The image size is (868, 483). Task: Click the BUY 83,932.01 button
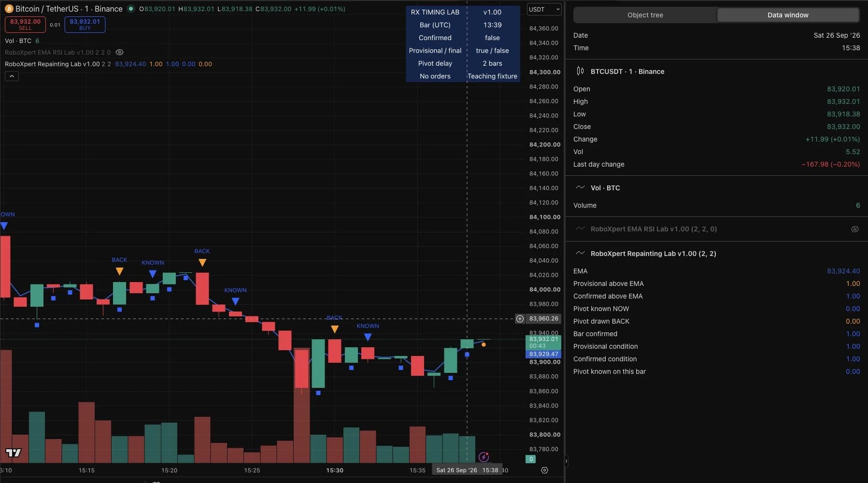click(85, 24)
